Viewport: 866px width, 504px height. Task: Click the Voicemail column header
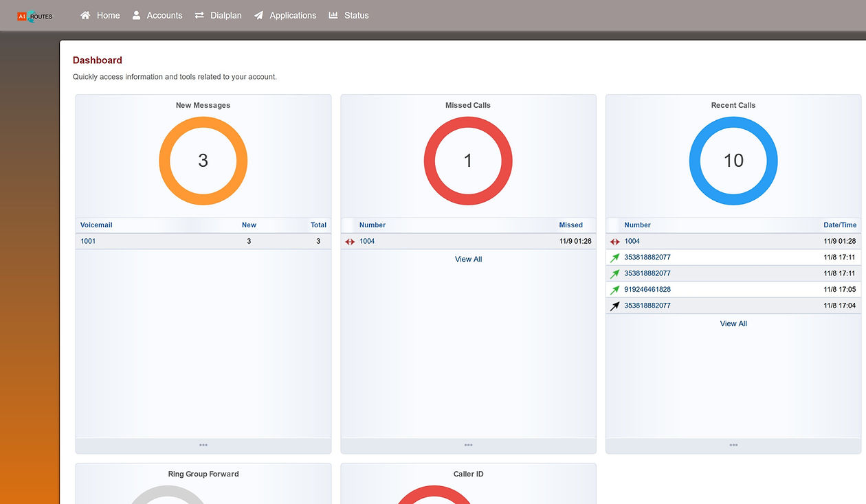96,225
